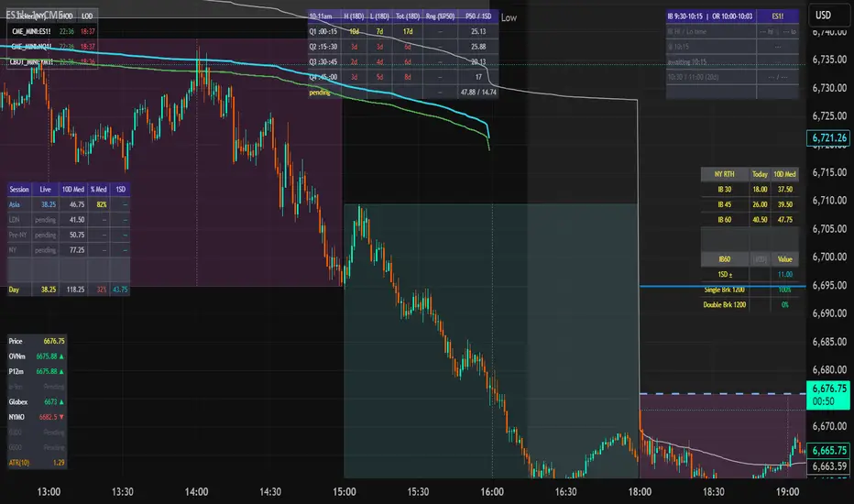Click the 'Single Brk 1200' row label
Viewport: 854px width, 504px height.
pos(725,290)
